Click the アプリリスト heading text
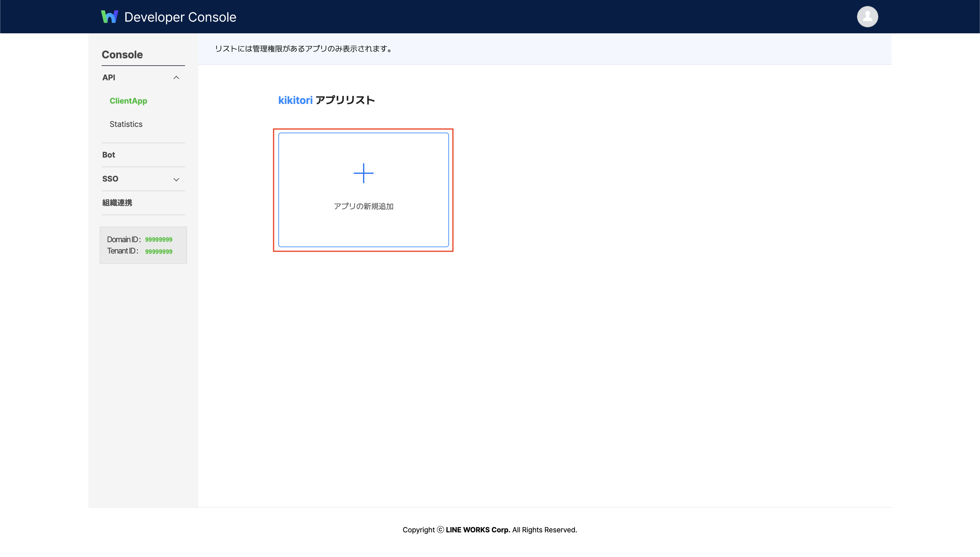 pyautogui.click(x=345, y=100)
